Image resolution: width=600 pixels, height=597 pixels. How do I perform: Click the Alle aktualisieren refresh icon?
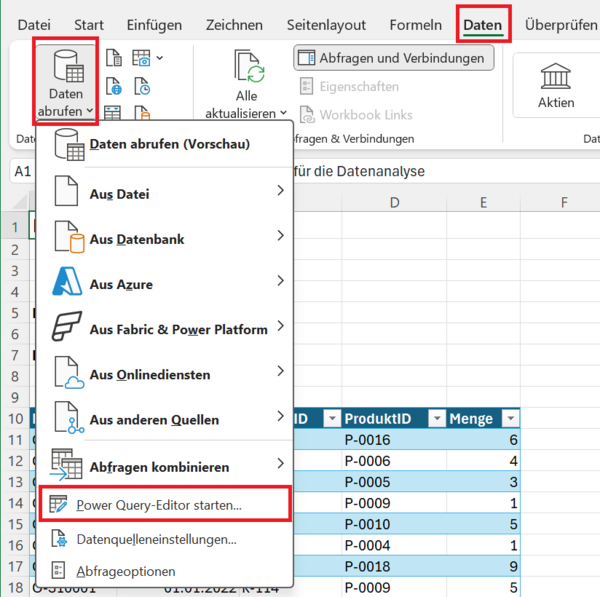pyautogui.click(x=247, y=67)
